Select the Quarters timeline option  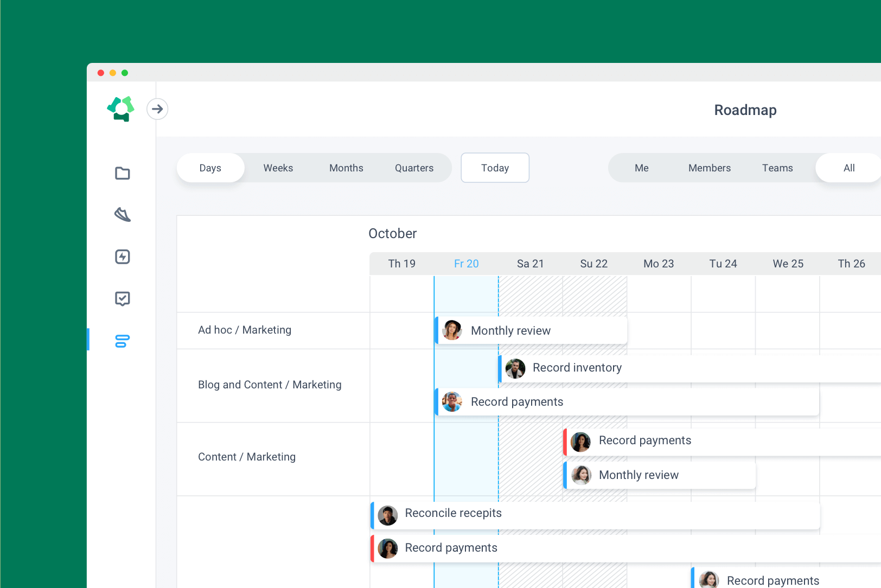point(414,168)
